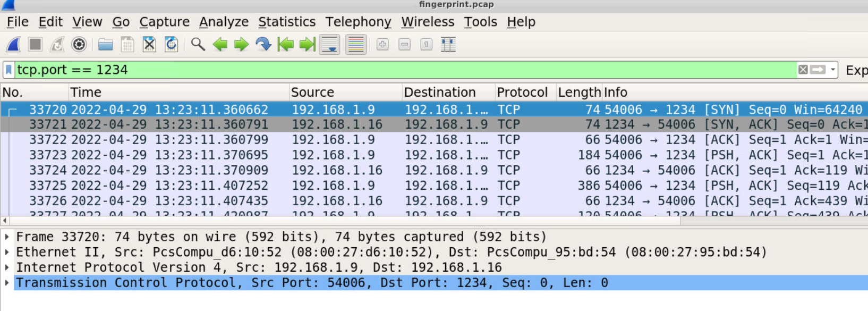Viewport: 868px width, 311px height.
Task: Restart the current capture
Action: pyautogui.click(x=57, y=45)
